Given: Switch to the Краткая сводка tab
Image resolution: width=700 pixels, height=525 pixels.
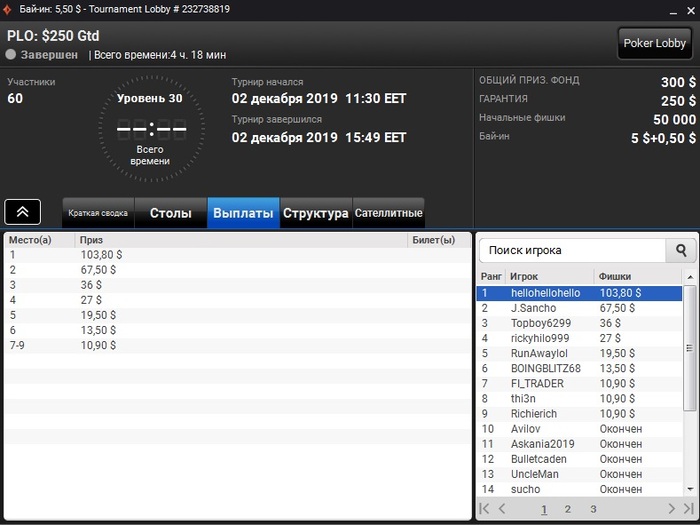Looking at the screenshot, I should point(98,213).
